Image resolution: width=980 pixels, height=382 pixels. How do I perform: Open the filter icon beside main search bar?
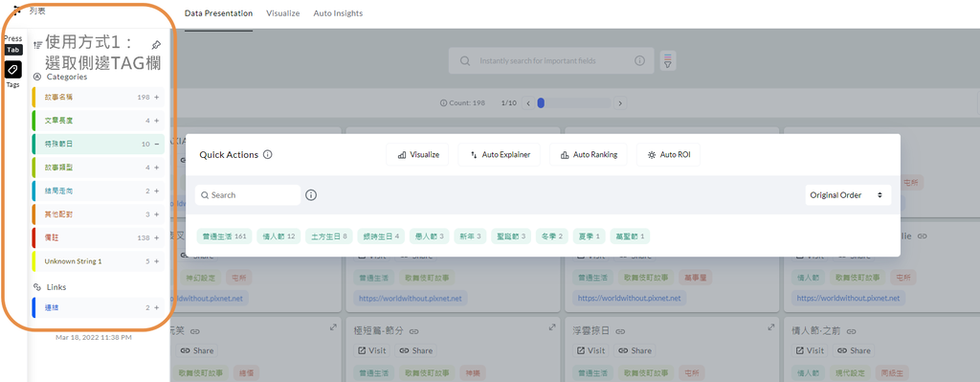click(667, 60)
